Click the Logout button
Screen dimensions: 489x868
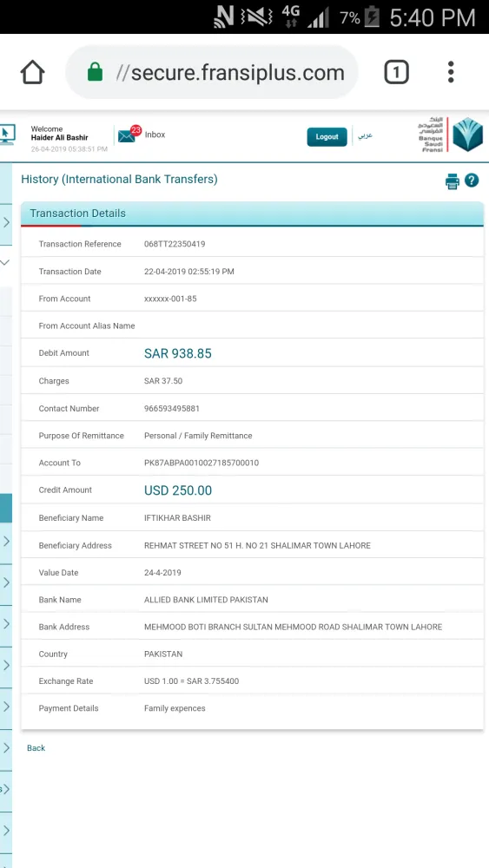pos(327,137)
